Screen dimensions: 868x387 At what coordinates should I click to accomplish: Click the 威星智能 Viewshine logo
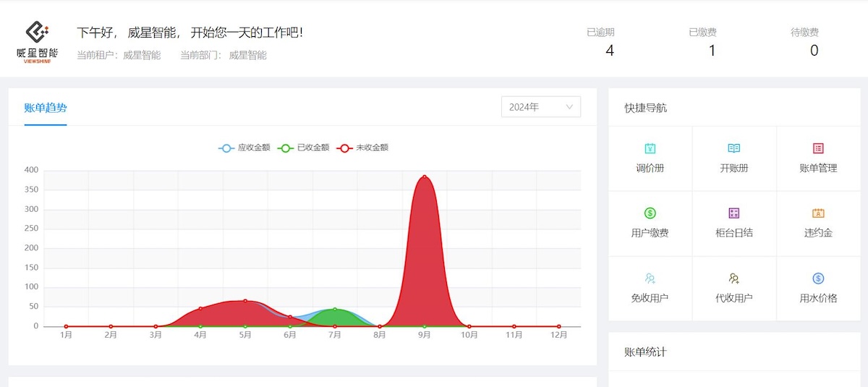point(37,42)
